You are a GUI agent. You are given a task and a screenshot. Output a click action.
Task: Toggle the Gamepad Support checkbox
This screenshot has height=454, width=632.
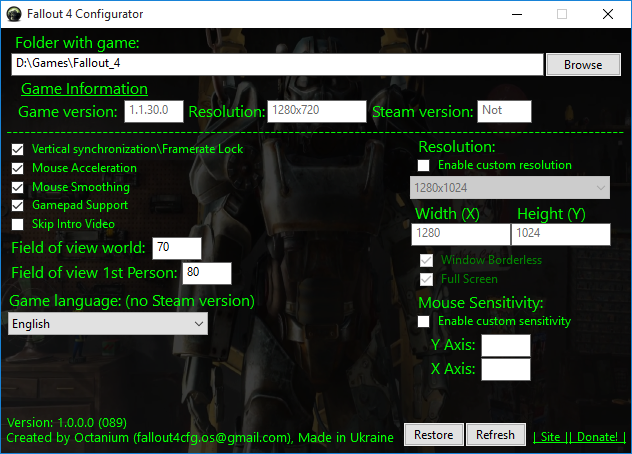coord(17,206)
